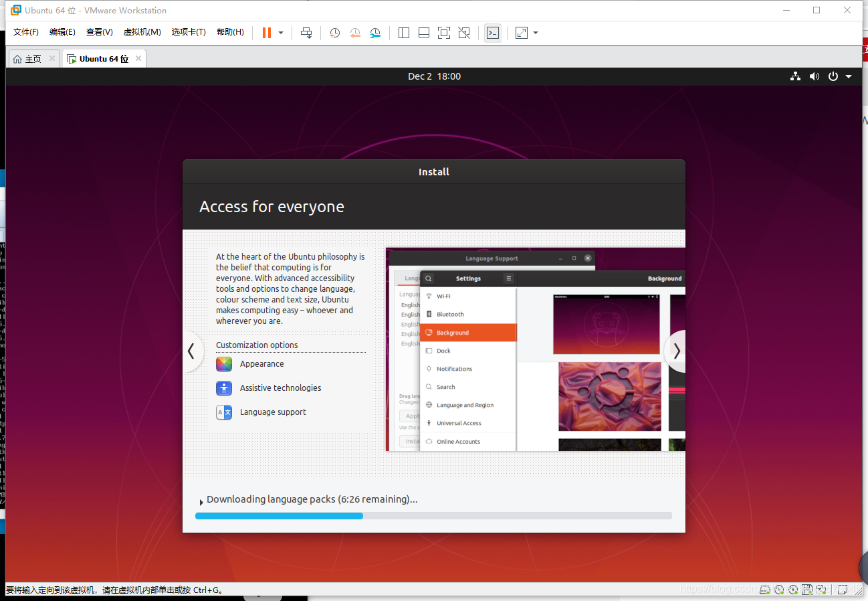The width and height of the screenshot is (868, 601).
Task: Open the snapshot manager
Action: point(376,33)
